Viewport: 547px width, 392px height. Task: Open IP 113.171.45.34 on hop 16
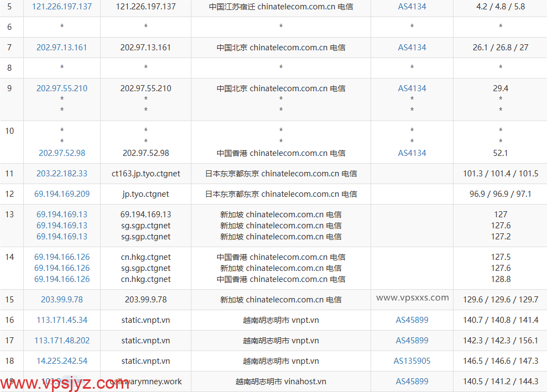[x=61, y=320]
